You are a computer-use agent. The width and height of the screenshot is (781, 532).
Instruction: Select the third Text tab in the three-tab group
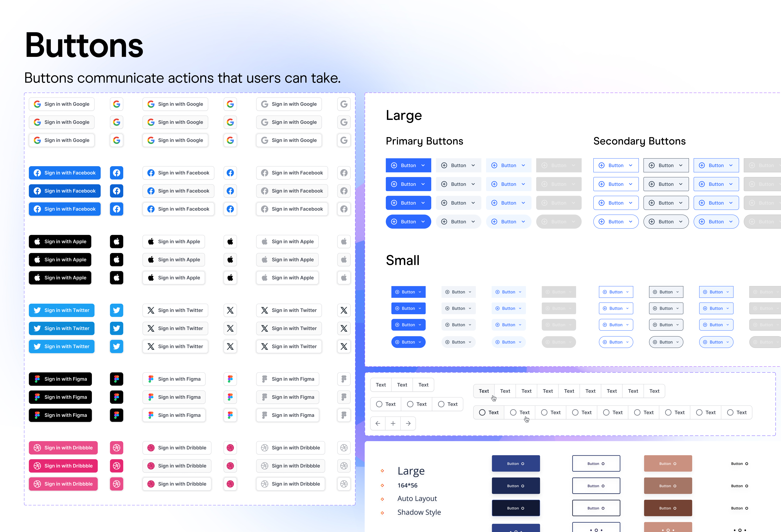coord(423,385)
